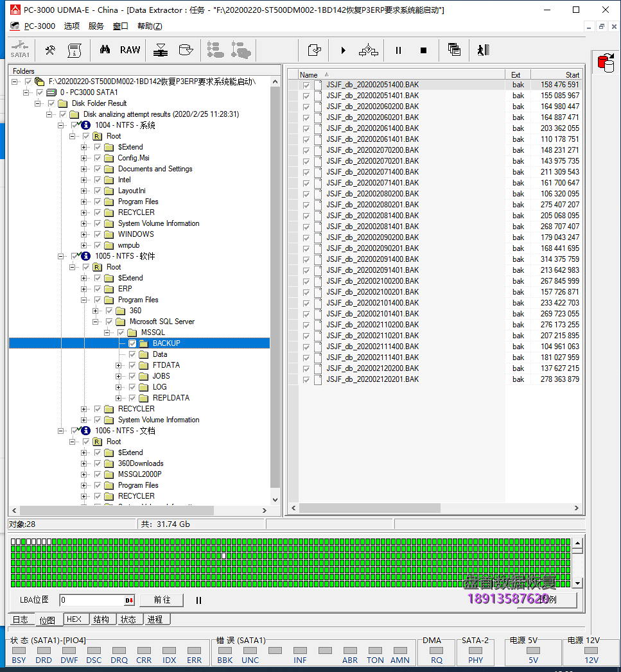The width and height of the screenshot is (621, 672).
Task: Expand the ERP folder node
Action: (83, 289)
